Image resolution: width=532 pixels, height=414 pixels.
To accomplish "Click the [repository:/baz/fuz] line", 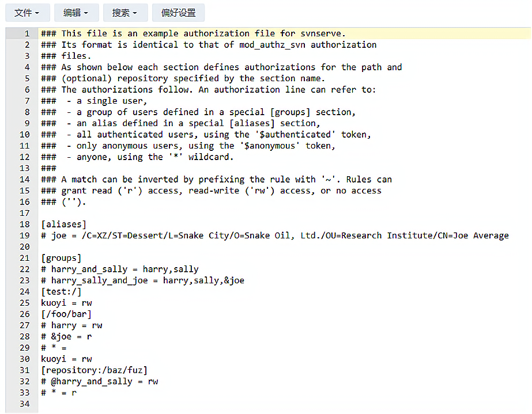I will click(x=95, y=370).
